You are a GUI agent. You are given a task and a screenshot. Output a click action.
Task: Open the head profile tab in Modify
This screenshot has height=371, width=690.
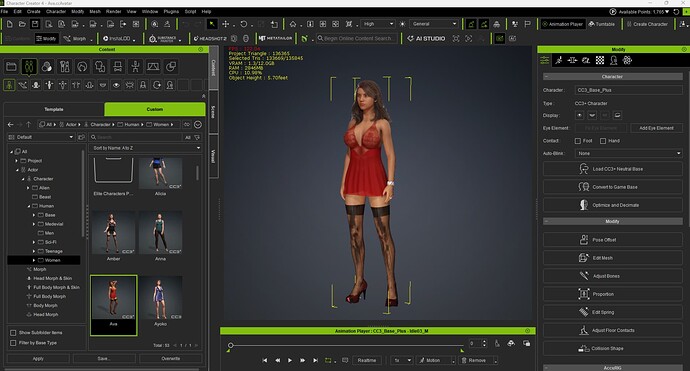click(613, 60)
